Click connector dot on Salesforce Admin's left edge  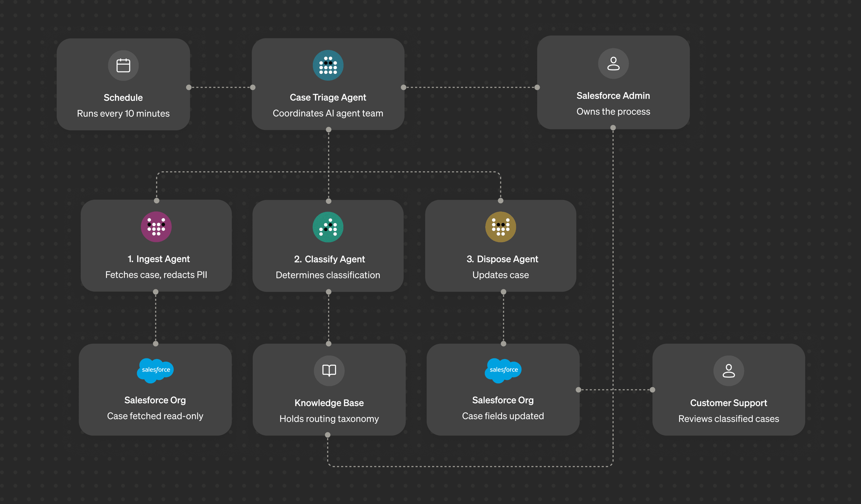[x=537, y=87]
